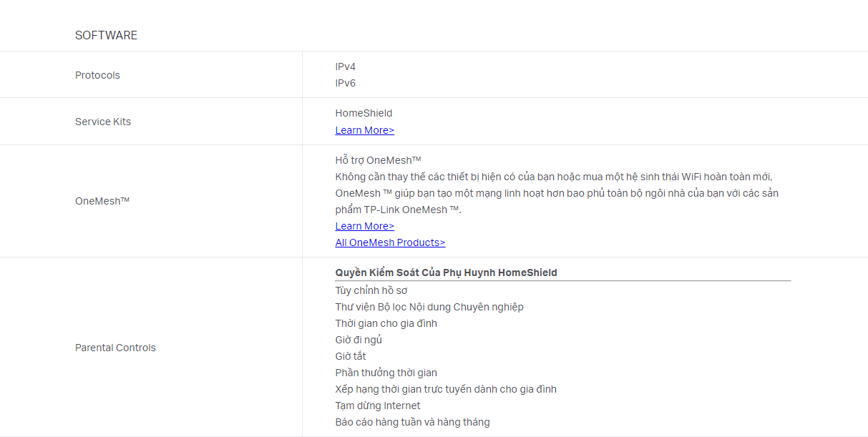
Task: Select the IPv4 value
Action: [x=346, y=67]
